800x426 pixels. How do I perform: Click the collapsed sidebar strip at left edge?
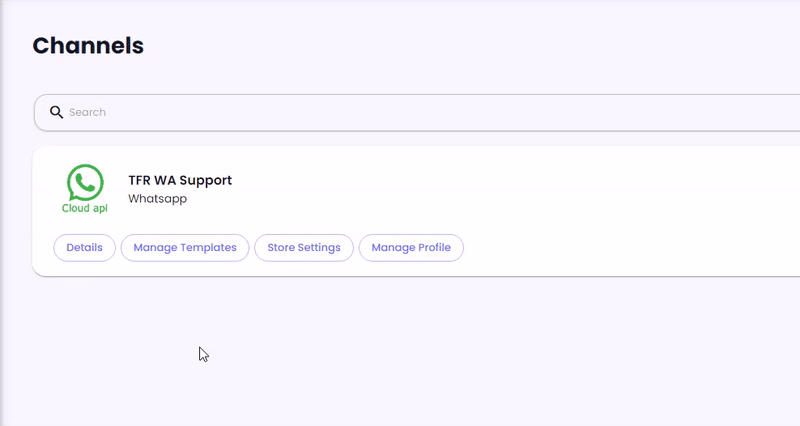tap(2, 213)
